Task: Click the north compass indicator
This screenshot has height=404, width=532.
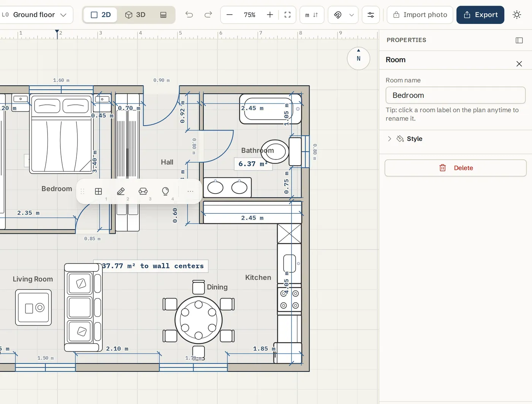Action: click(358, 58)
